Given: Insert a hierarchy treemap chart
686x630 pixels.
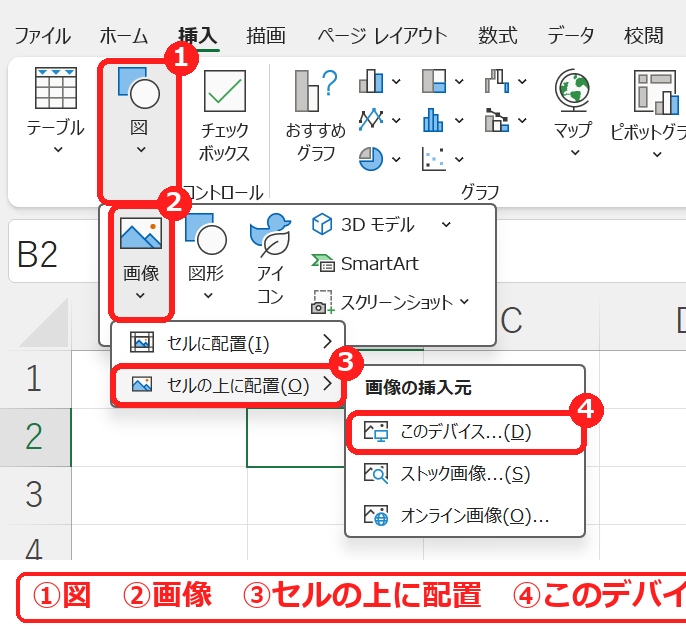Looking at the screenshot, I should [x=434, y=81].
